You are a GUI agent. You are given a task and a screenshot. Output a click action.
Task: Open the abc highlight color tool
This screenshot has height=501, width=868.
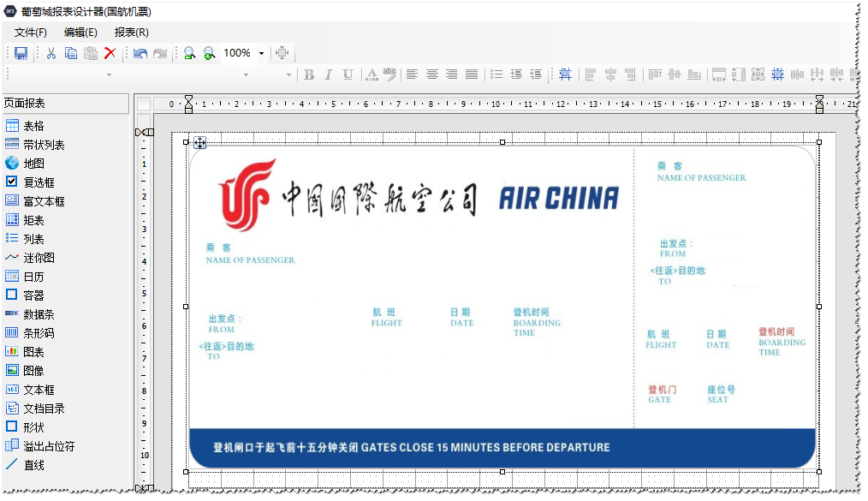pyautogui.click(x=389, y=75)
